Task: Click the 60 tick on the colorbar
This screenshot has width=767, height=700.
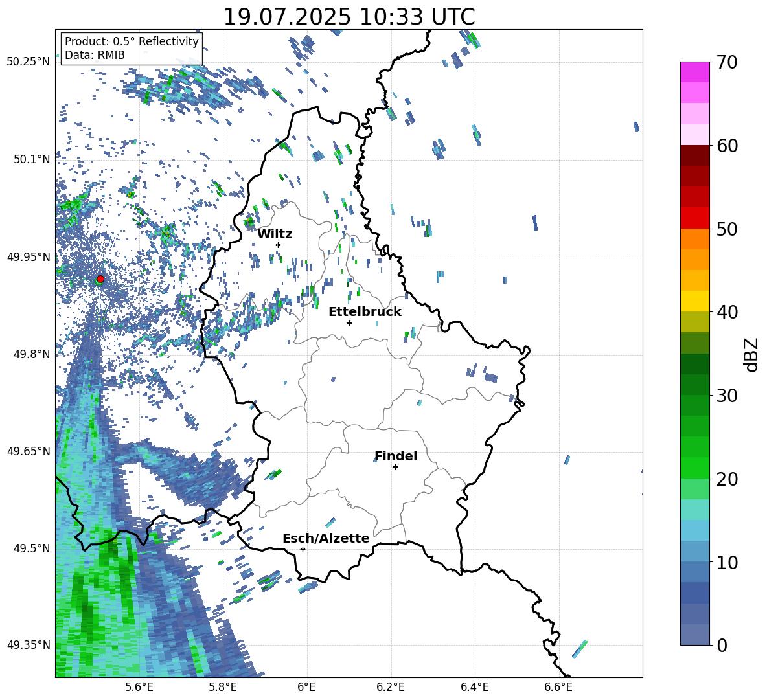Action: click(727, 146)
